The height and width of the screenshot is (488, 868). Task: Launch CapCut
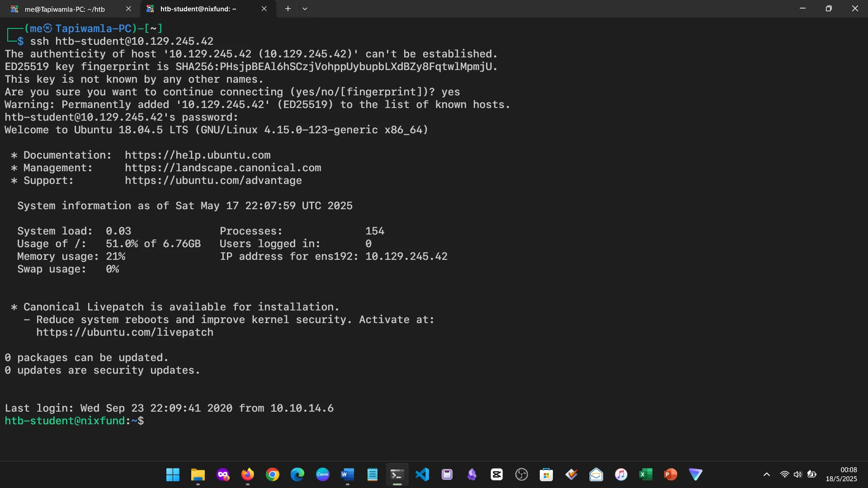click(496, 474)
